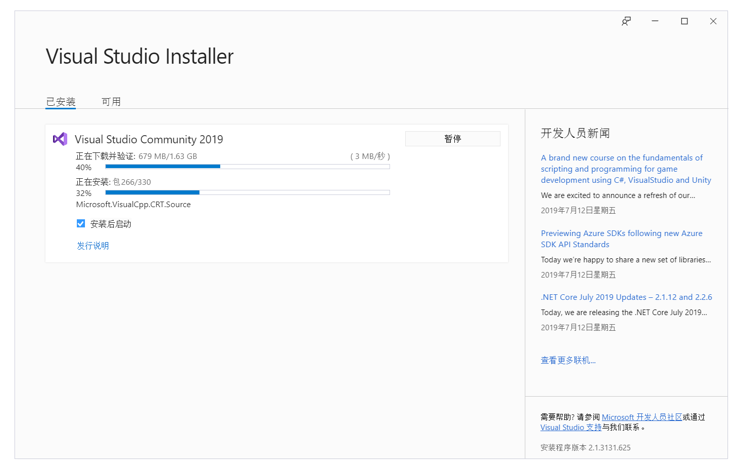The image size is (741, 475).
Task: Click Microsoft.VisualCpp.CRT.Source package name
Action: [x=133, y=205]
